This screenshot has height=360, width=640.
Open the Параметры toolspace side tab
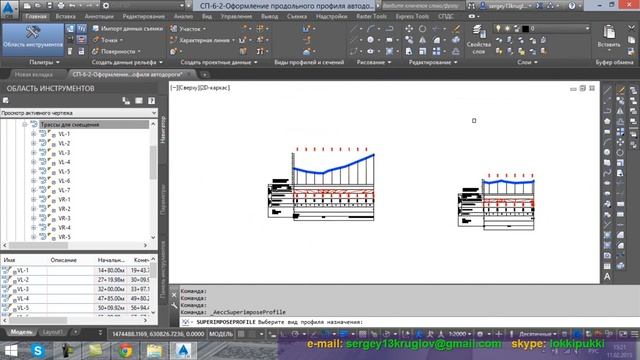tap(163, 199)
